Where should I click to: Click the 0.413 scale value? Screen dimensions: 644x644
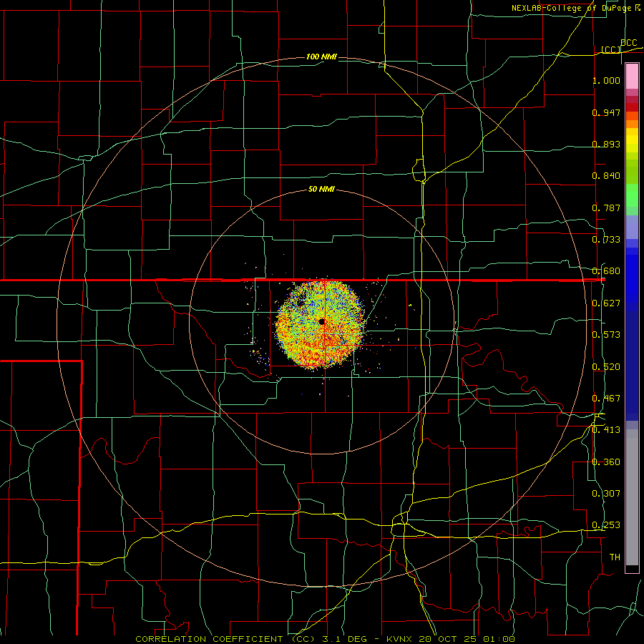coord(606,430)
